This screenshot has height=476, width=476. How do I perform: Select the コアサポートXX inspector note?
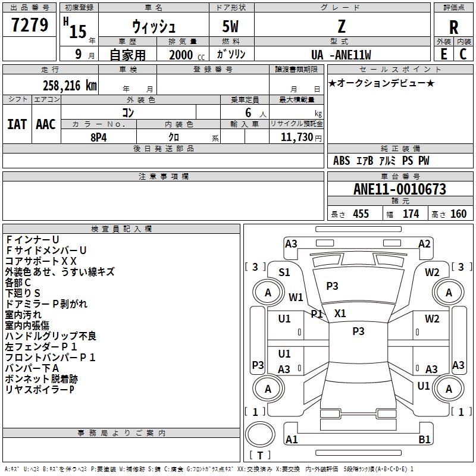[41, 261]
